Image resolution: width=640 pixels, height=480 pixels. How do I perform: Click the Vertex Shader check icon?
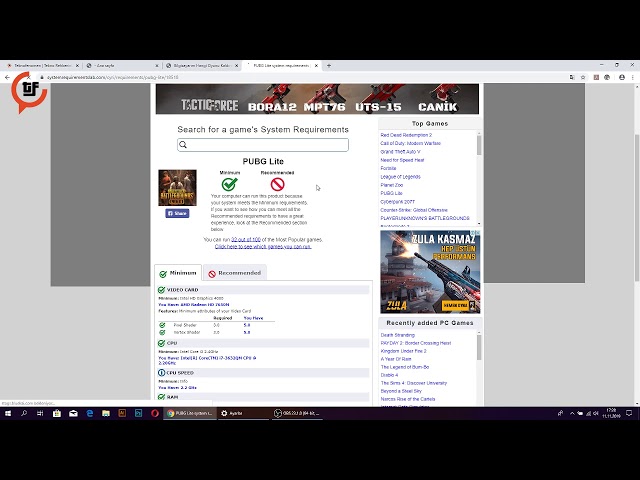(x=162, y=332)
